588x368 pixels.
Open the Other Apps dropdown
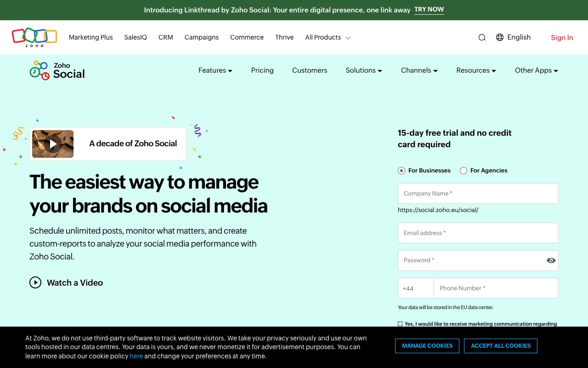536,70
